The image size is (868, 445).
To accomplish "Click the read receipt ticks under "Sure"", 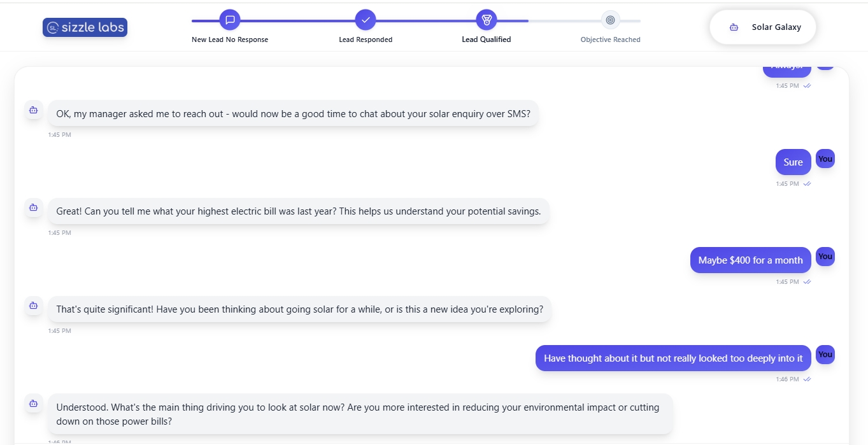I will coord(807,184).
